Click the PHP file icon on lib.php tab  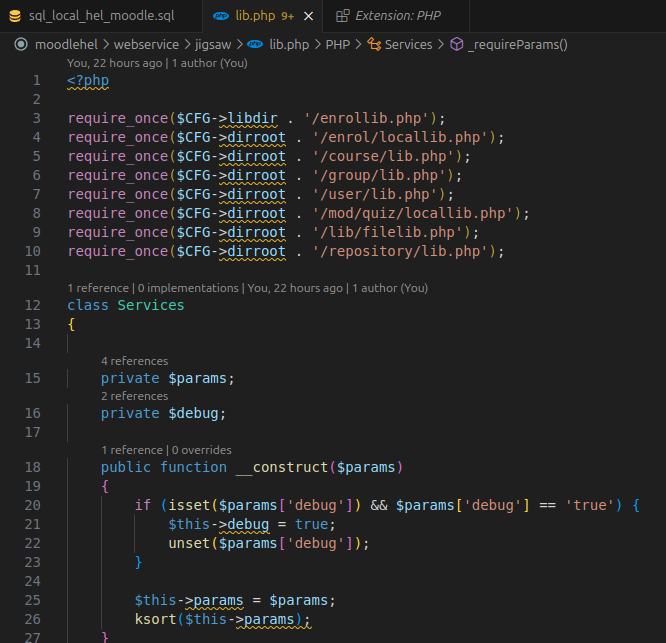point(221,16)
